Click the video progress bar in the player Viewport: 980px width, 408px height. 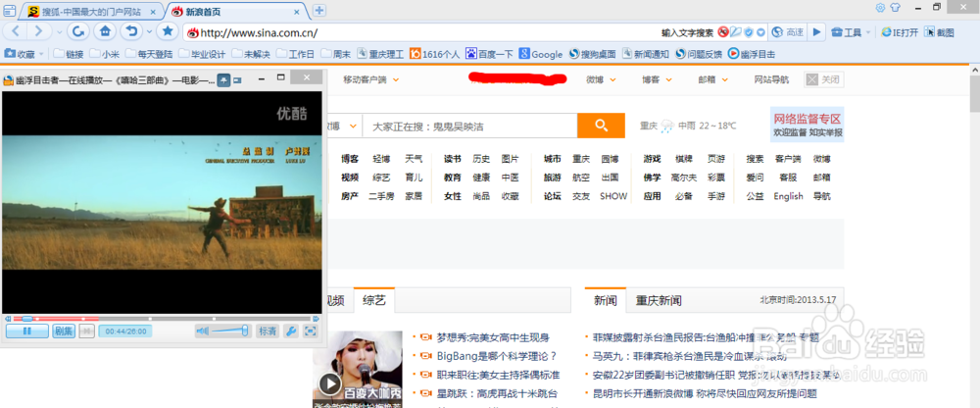point(162,319)
